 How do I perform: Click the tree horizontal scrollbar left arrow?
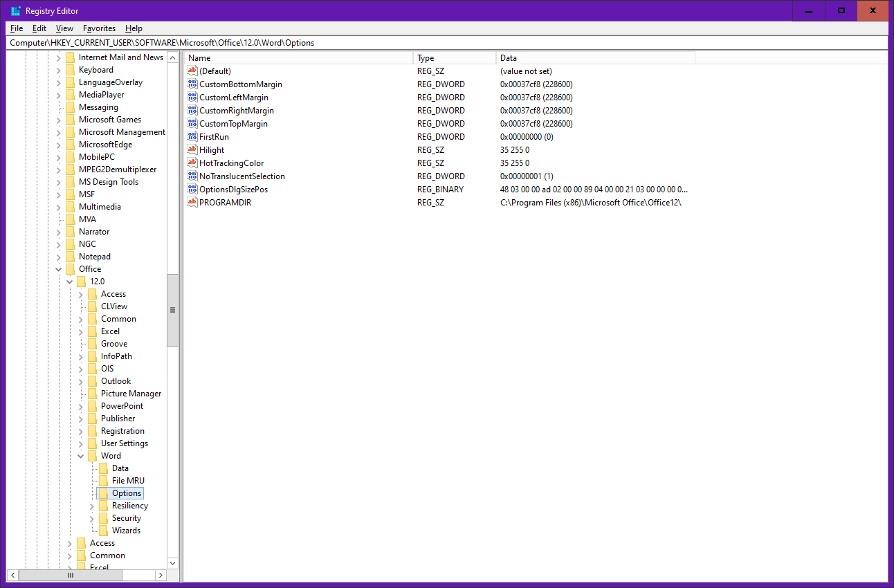tap(12, 575)
